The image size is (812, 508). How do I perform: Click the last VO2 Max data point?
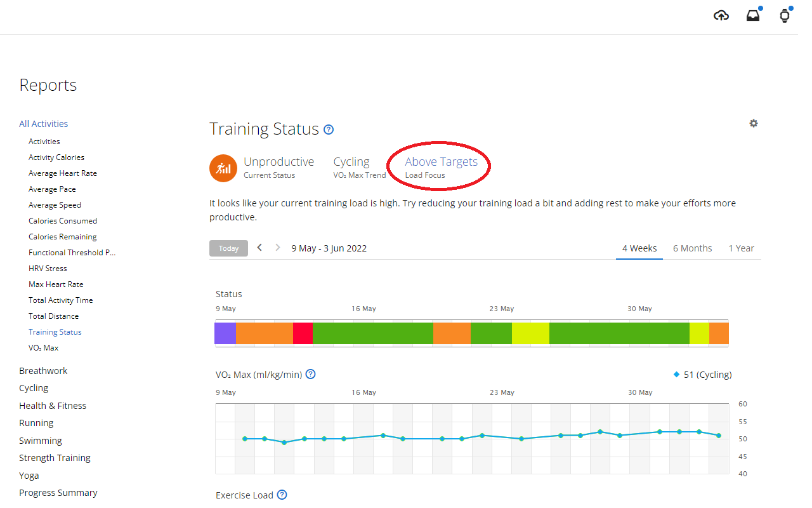coord(719,435)
